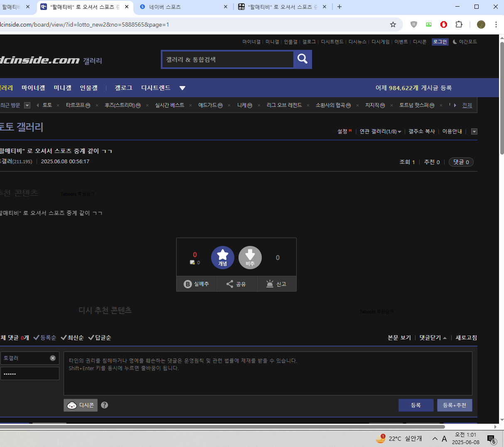Open the 마이너갤 navigation menu

tap(33, 88)
